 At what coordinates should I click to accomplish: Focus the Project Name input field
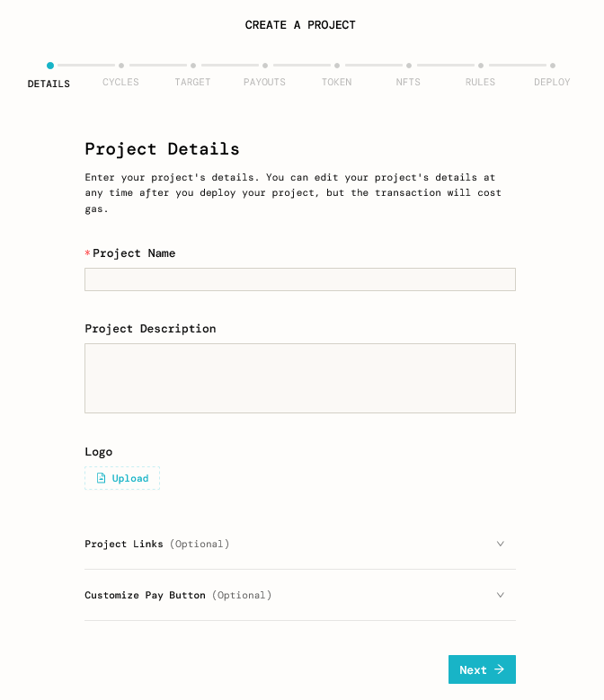(300, 279)
